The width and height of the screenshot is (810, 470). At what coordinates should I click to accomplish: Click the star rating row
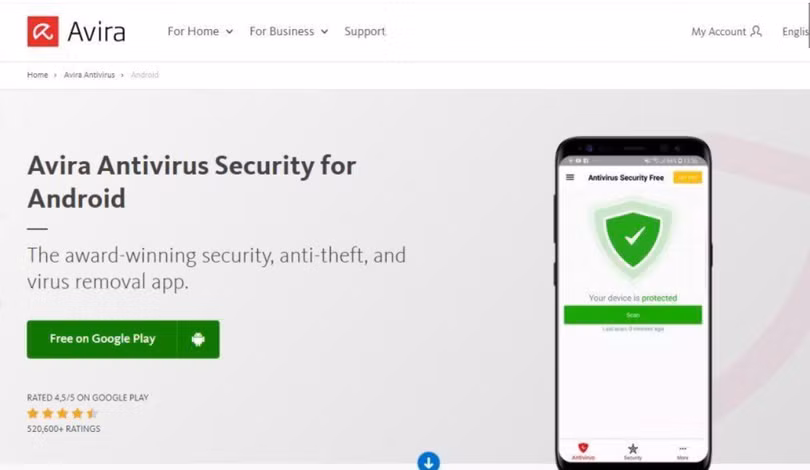(63, 413)
